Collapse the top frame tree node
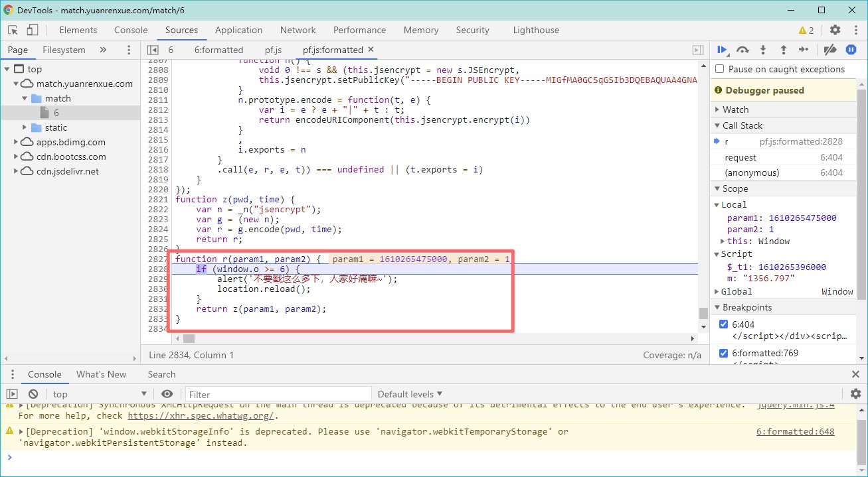Viewport: 868px width, 477px height. point(7,69)
